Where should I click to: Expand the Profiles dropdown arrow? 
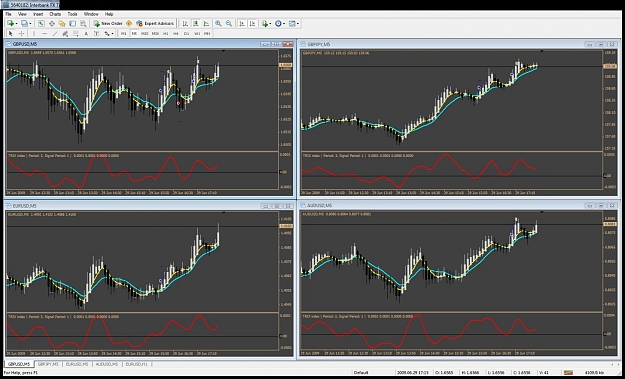coord(30,24)
